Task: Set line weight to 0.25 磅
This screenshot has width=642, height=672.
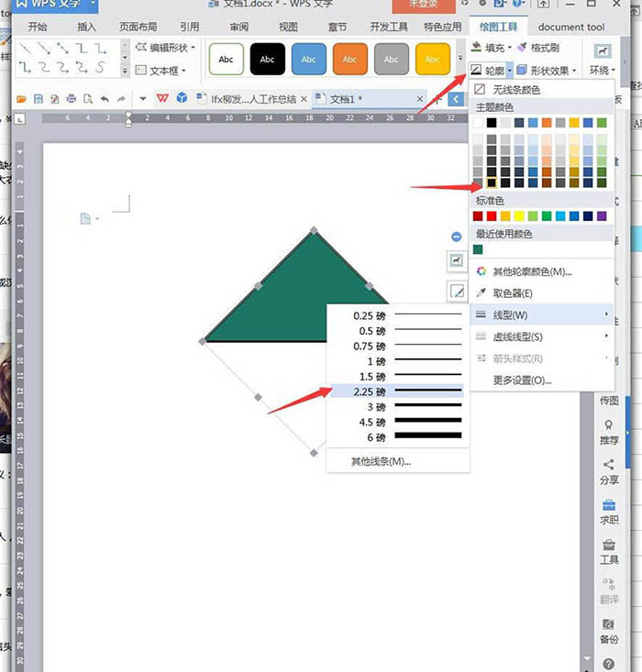Action: click(397, 316)
